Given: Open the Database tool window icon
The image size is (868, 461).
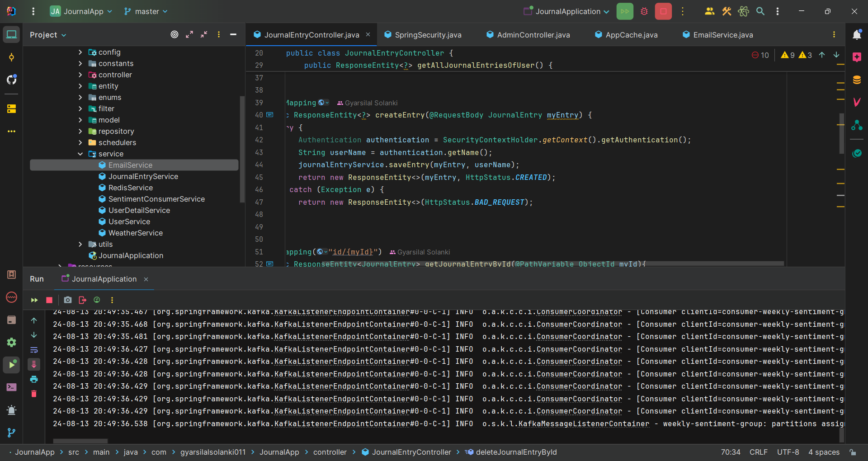Looking at the screenshot, I should (x=857, y=80).
